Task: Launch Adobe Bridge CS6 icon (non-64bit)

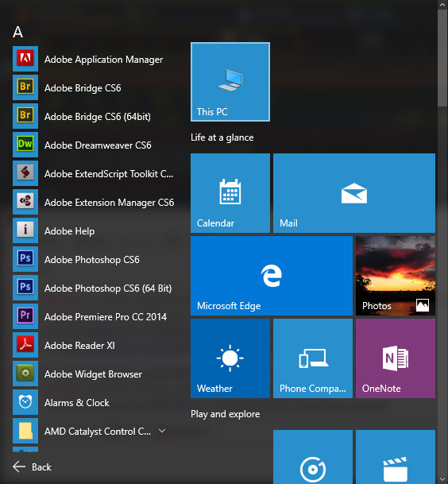Action: click(25, 87)
